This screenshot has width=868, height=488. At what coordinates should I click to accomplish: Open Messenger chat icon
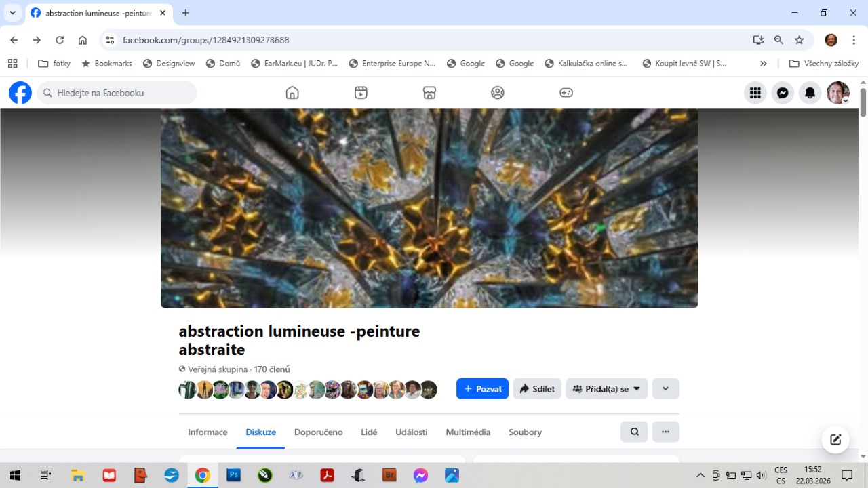tap(783, 93)
